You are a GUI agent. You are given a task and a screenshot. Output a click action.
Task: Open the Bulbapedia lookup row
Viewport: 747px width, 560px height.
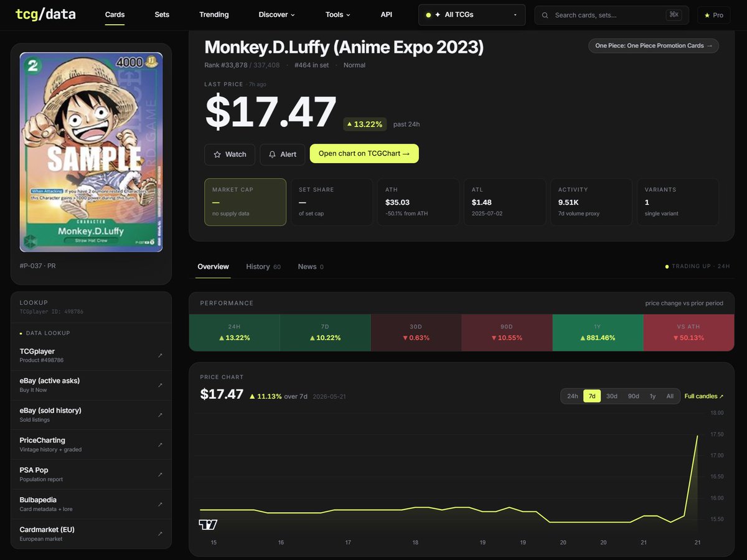(x=91, y=505)
